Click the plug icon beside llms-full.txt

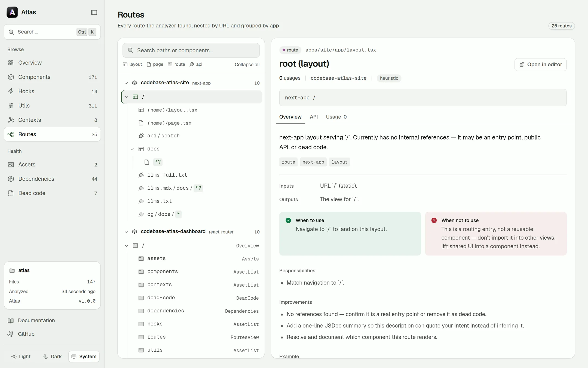141,175
